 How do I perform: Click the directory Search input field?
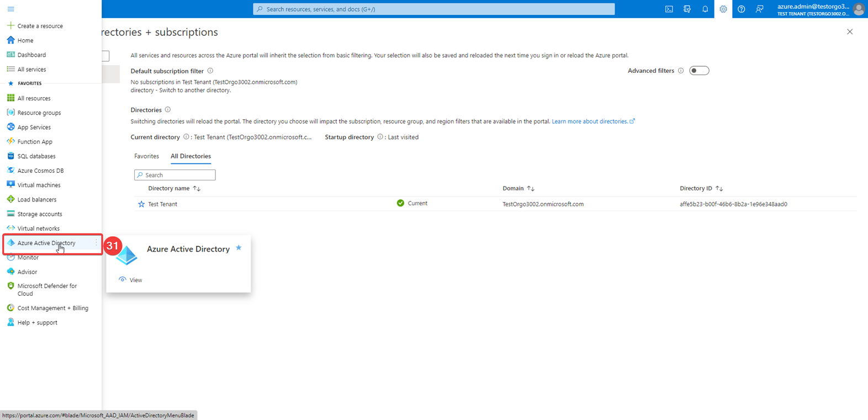tap(175, 175)
